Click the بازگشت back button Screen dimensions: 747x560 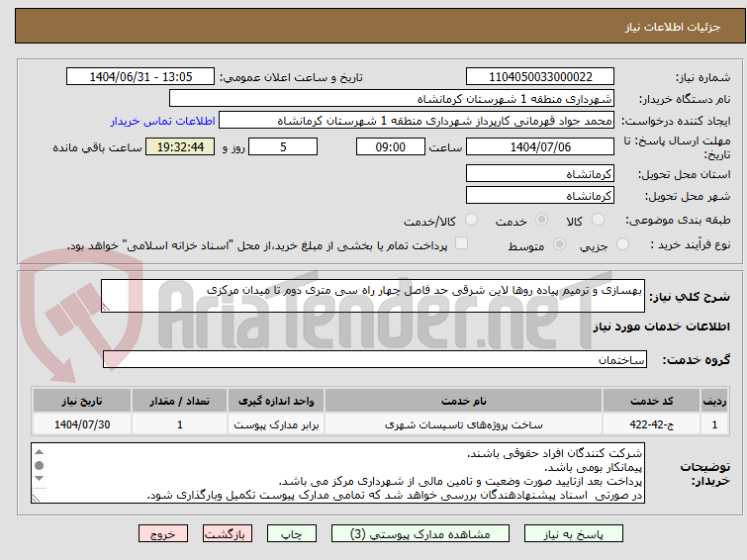coord(227,534)
